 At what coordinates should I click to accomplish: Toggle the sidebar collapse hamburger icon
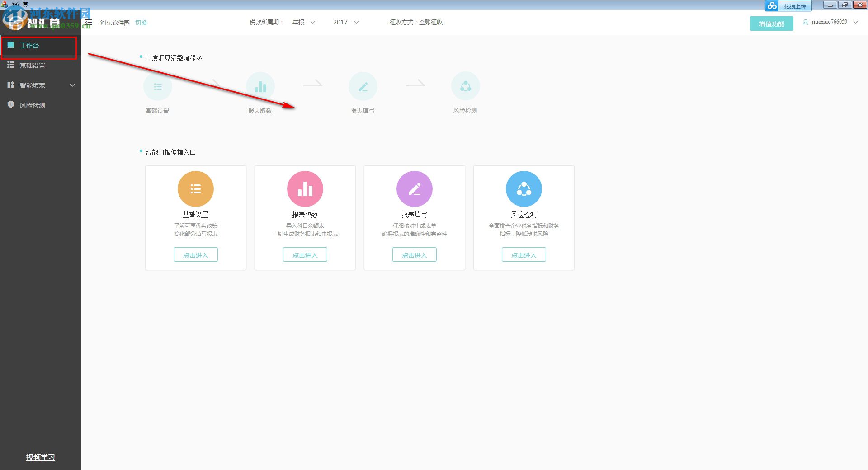pyautogui.click(x=89, y=22)
